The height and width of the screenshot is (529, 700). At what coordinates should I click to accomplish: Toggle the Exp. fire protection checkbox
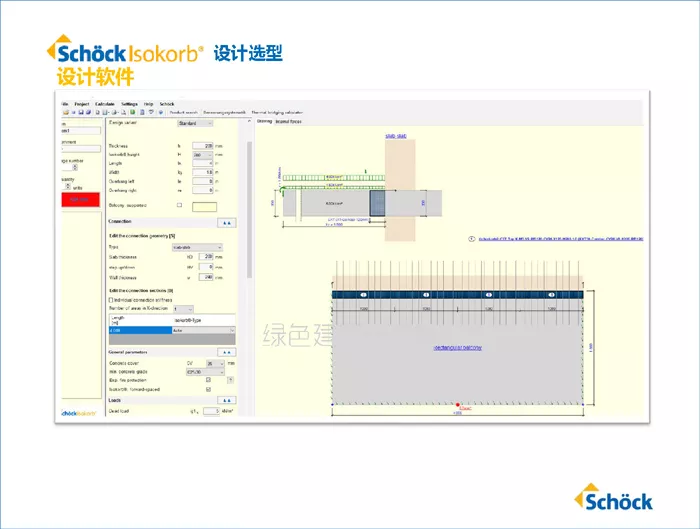[208, 379]
